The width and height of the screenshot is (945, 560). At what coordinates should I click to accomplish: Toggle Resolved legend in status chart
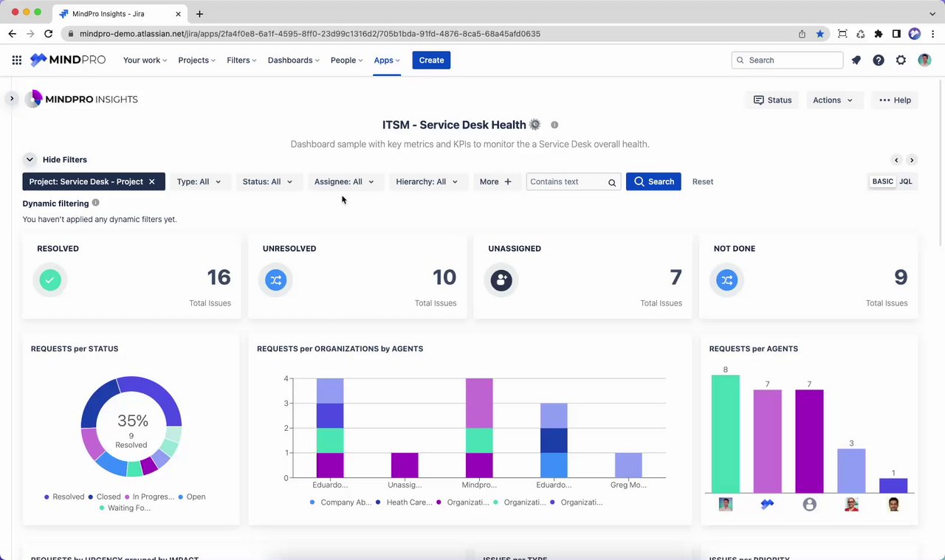point(64,497)
